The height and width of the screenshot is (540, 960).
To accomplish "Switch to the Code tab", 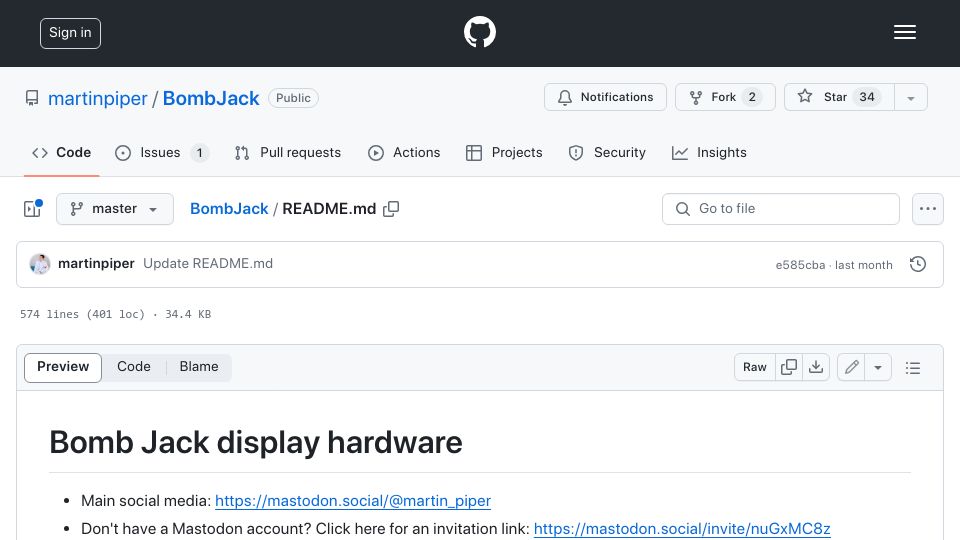I will [x=61, y=152].
